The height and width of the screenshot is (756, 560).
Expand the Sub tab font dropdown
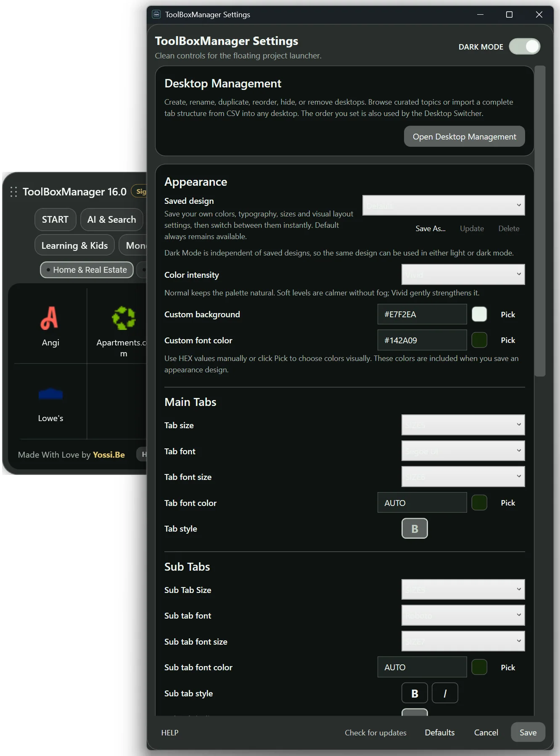(x=463, y=615)
